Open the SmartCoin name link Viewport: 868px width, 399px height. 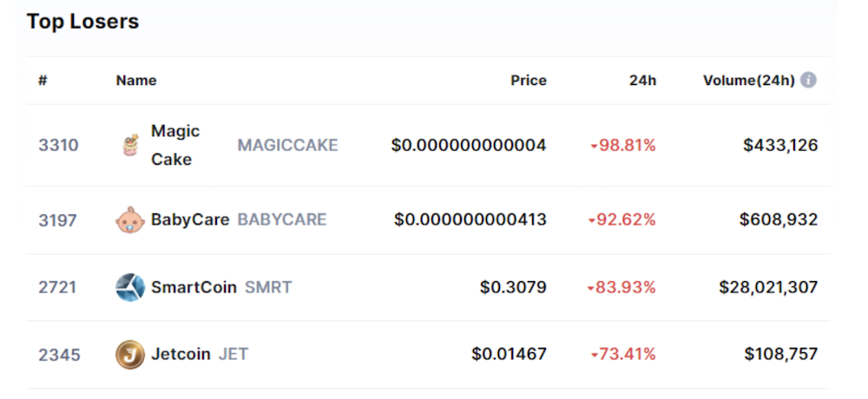194,287
